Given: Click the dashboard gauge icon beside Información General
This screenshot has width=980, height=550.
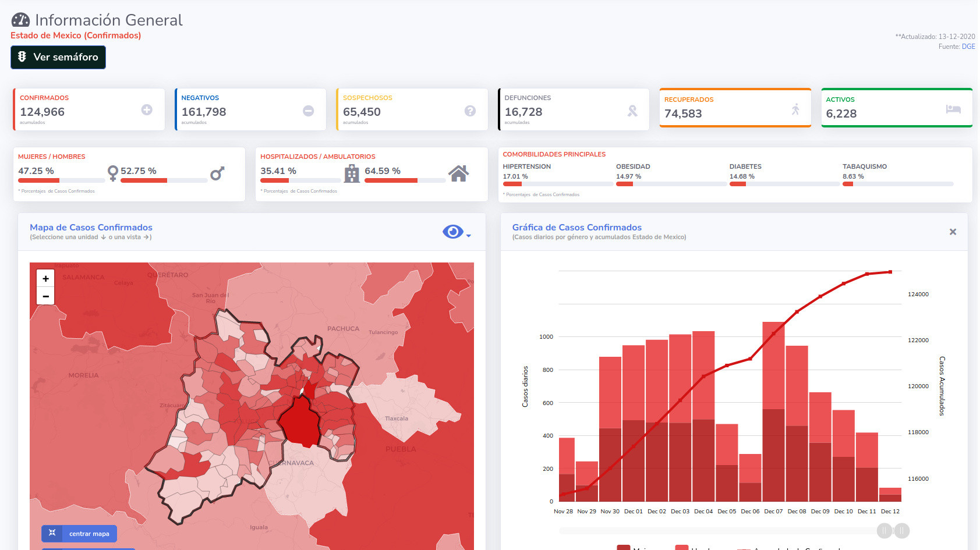Looking at the screenshot, I should [x=20, y=20].
